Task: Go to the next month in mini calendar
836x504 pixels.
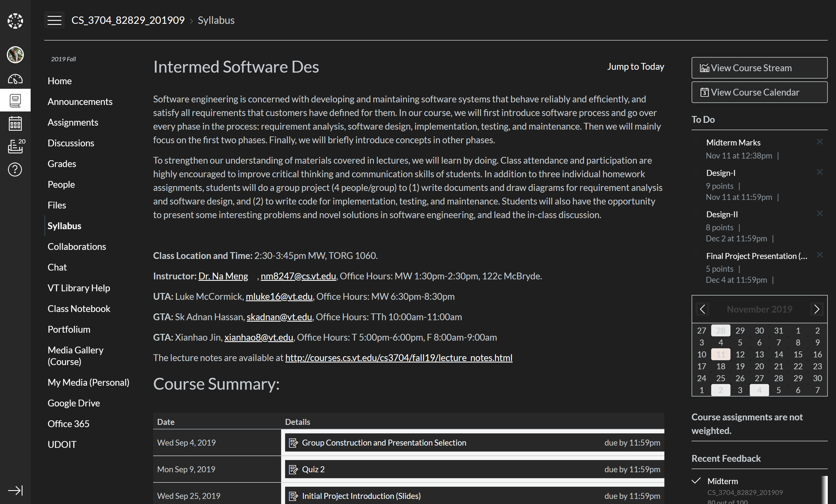Action: click(817, 309)
